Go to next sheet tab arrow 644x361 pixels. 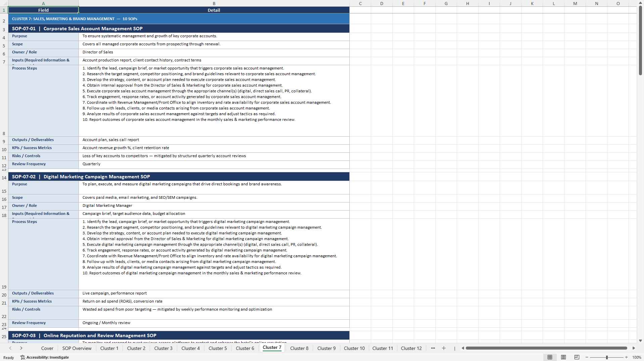(21, 348)
